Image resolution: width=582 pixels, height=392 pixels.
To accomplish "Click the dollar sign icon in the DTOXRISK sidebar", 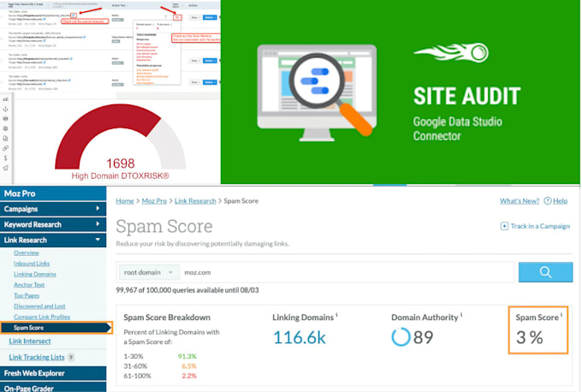I will click(6, 157).
